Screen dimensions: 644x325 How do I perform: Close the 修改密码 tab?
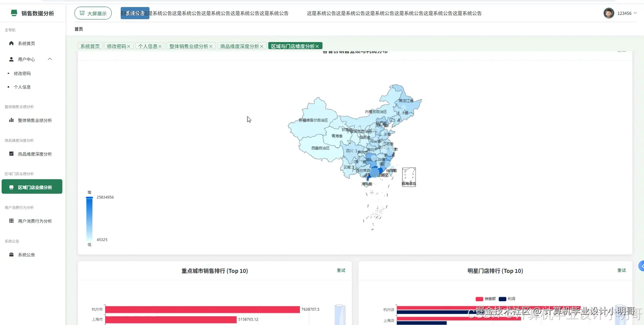(129, 46)
